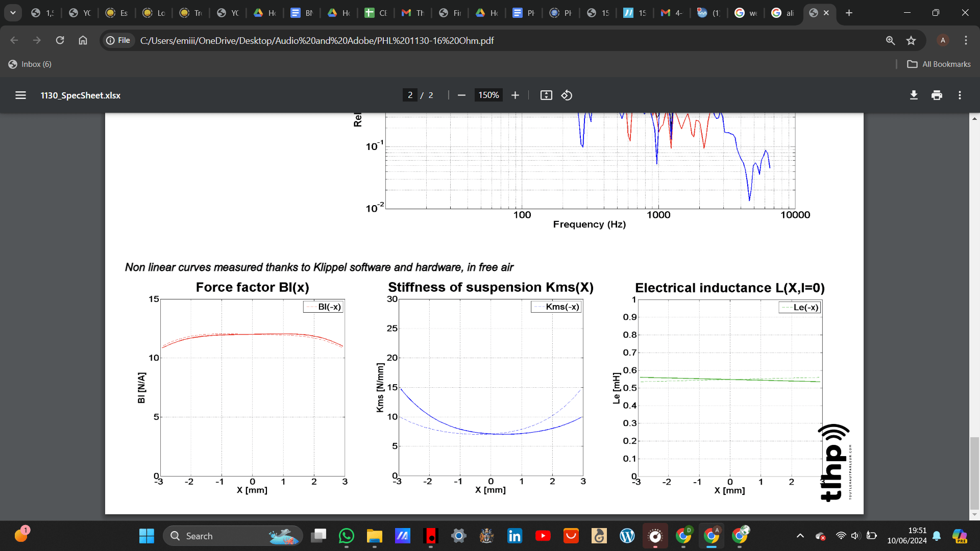Click the 150% zoom level field

click(x=488, y=95)
